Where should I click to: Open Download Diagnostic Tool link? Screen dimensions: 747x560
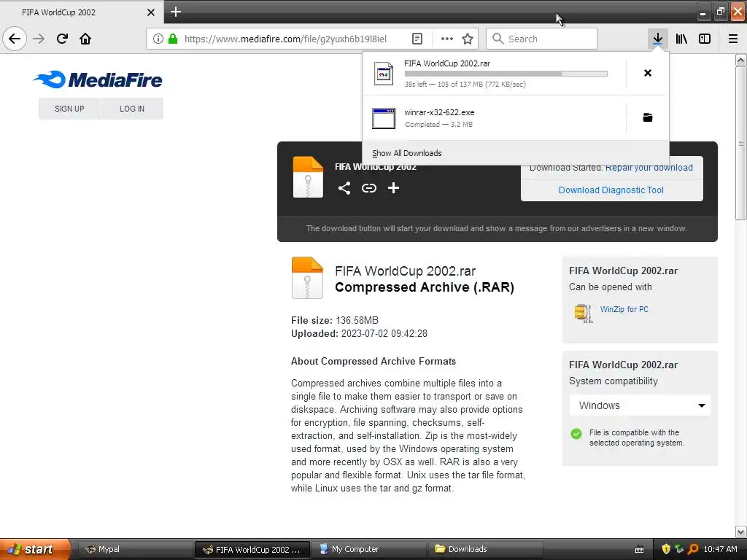coord(611,190)
